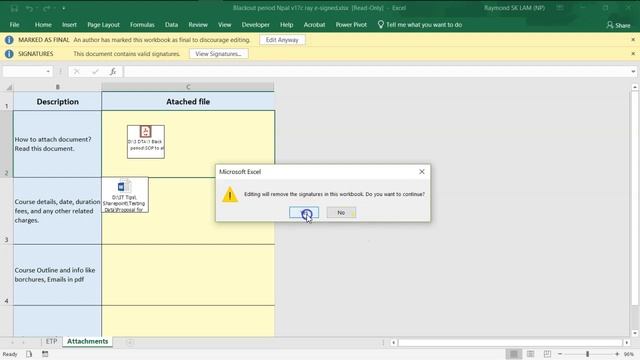Screen dimensions: 640x360
Task: Switch to Page Break Preview icon
Action: (547, 354)
